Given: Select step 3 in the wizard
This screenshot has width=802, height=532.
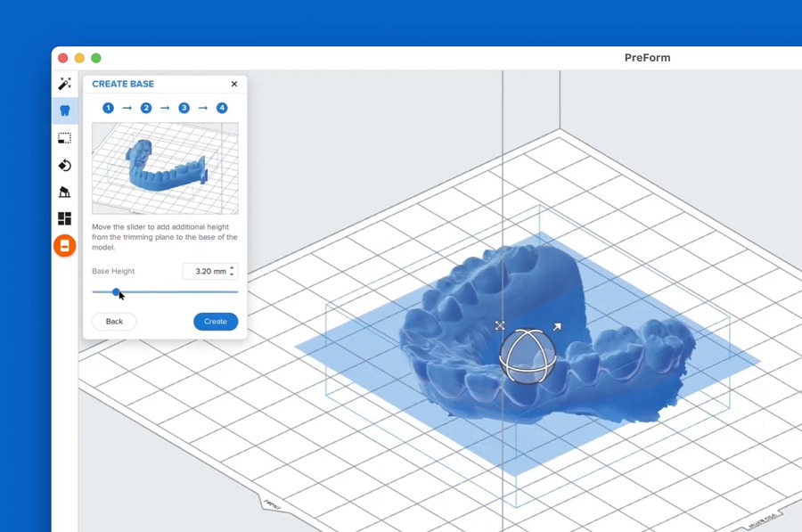Looking at the screenshot, I should [184, 108].
